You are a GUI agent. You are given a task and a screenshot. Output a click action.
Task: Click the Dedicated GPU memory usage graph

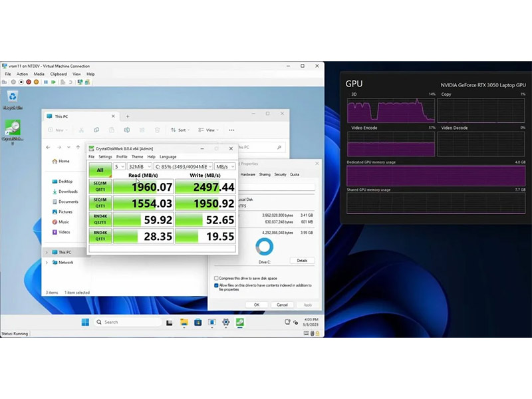coord(436,176)
